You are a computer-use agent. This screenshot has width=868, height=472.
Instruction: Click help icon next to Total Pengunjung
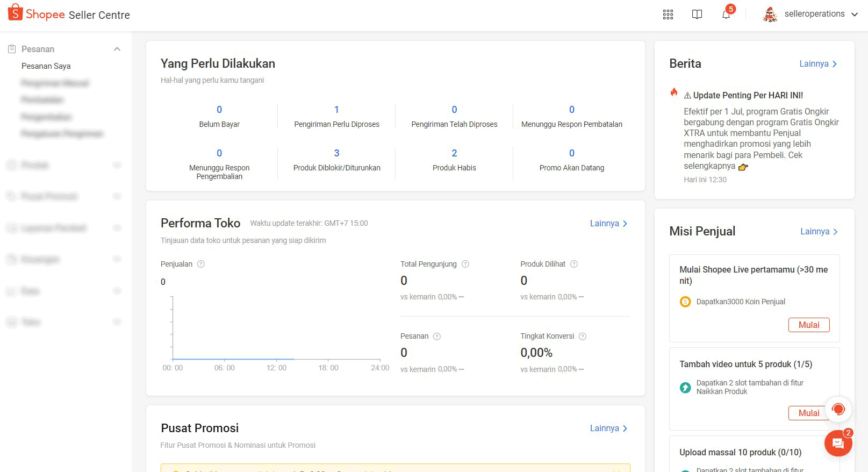[465, 264]
